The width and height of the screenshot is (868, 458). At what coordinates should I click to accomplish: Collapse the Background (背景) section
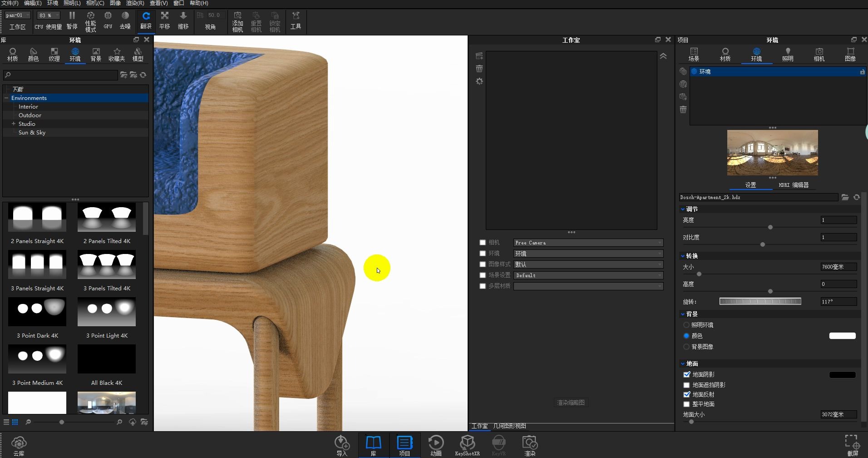[x=683, y=314]
